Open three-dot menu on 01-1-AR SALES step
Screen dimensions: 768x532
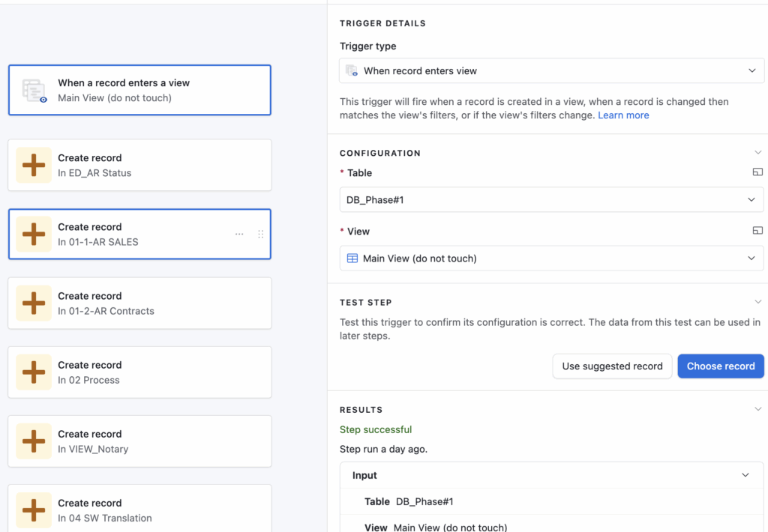(x=239, y=235)
